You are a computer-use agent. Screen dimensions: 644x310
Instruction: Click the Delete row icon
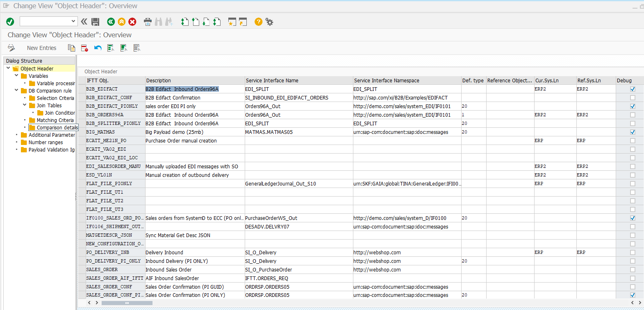click(x=84, y=48)
